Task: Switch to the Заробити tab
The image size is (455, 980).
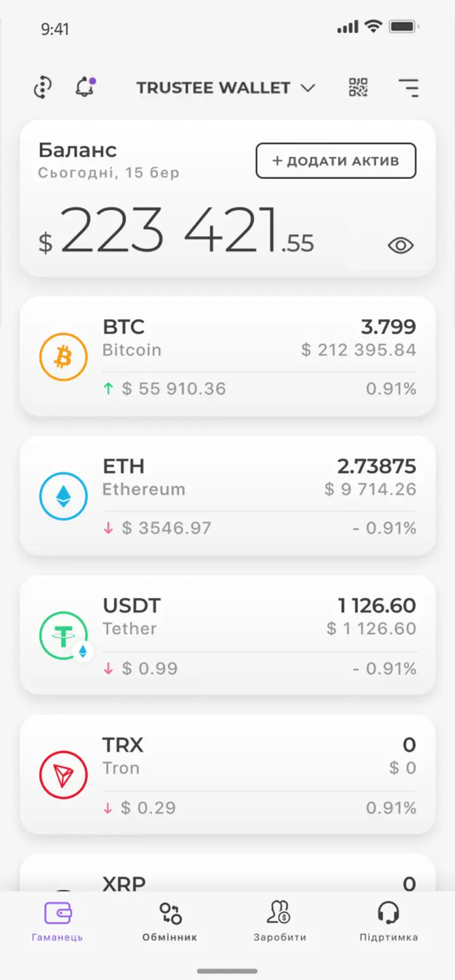Action: (280, 923)
